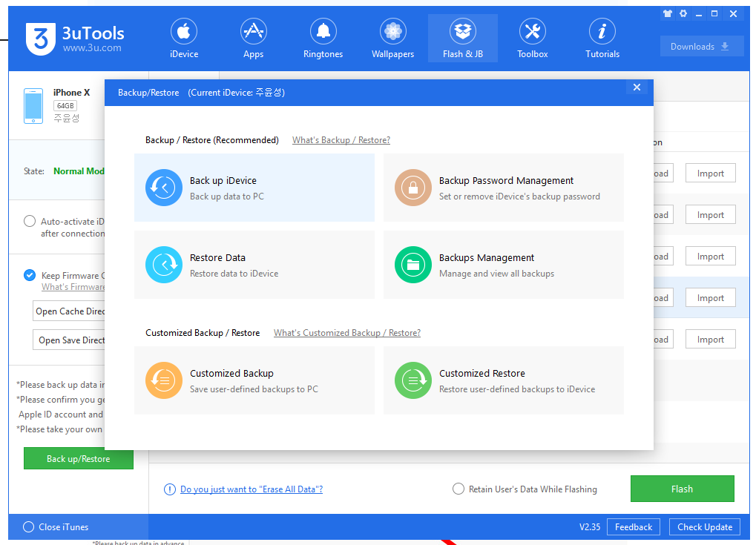
Task: Select "Save user-defined backups to PC" text
Action: pyautogui.click(x=254, y=389)
